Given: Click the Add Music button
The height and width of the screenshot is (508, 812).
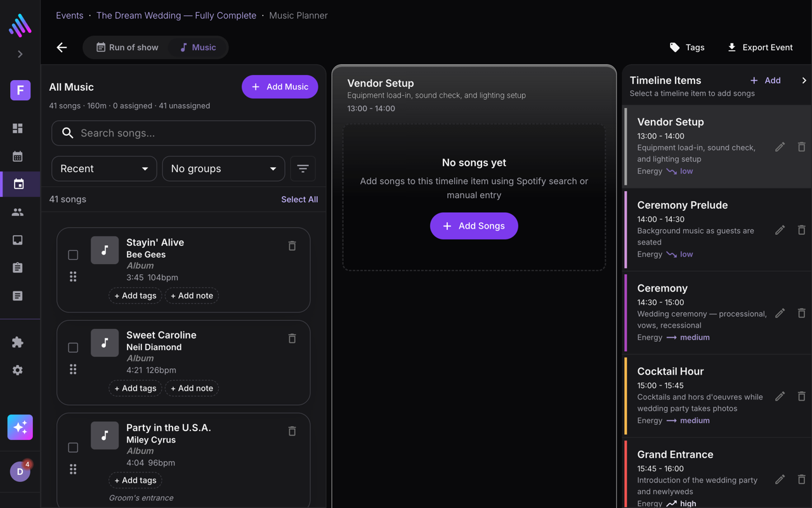Looking at the screenshot, I should [280, 87].
